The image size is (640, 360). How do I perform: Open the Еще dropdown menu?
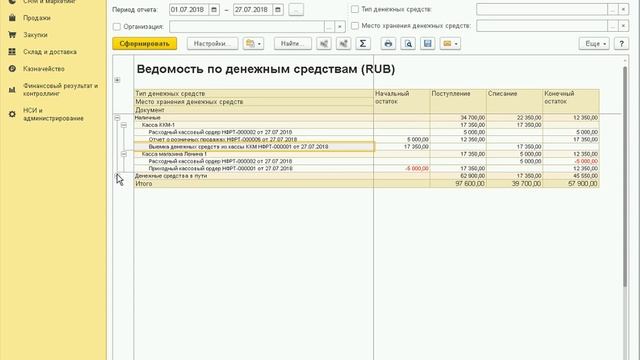click(x=594, y=43)
